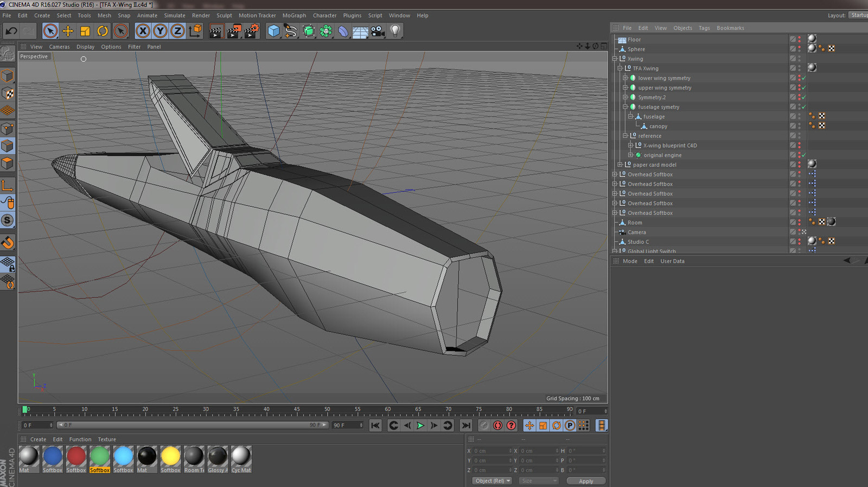868x487 pixels.
Task: Open the Motion Tracker menu
Action: coord(257,15)
